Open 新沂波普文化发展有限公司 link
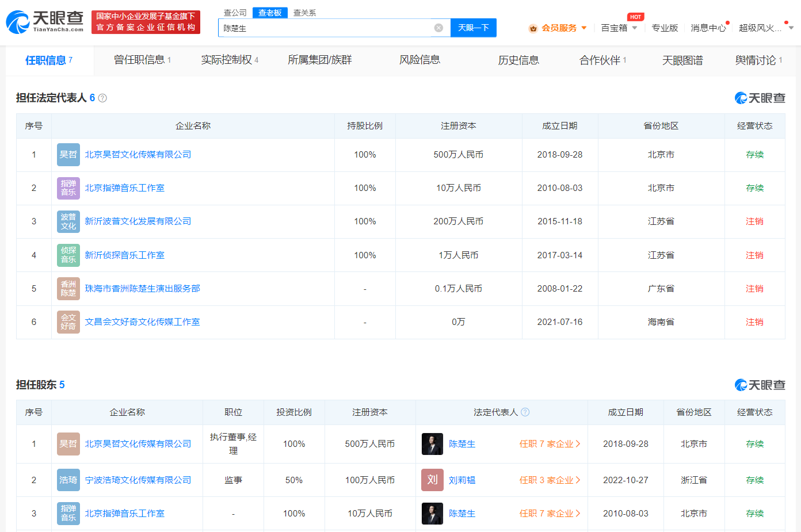The image size is (801, 532). coord(138,221)
